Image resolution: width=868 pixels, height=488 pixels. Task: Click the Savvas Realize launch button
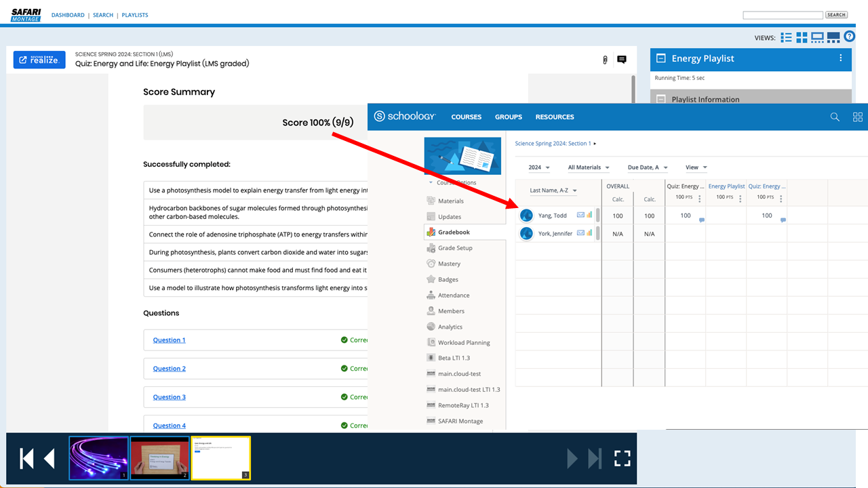[x=39, y=60]
